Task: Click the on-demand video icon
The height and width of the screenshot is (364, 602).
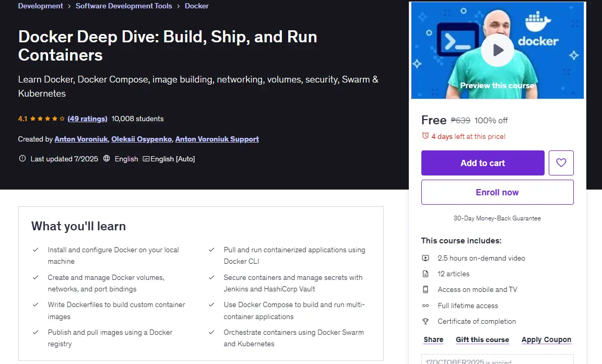Action: (426, 258)
